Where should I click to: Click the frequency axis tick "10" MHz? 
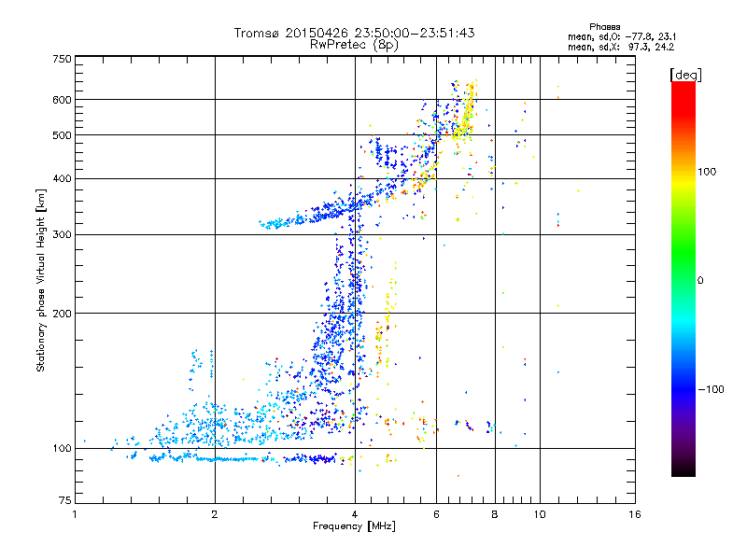[x=540, y=514]
